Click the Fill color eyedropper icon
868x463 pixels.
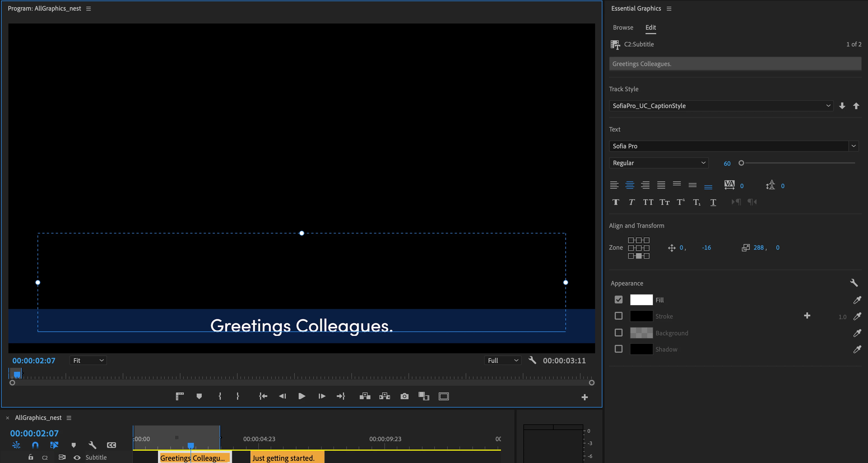857,300
